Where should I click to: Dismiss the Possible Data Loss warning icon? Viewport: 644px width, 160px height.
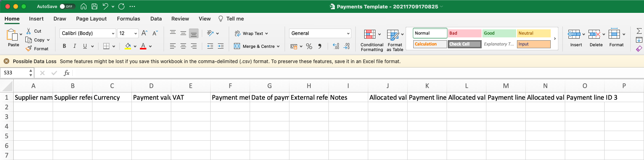pos(6,61)
